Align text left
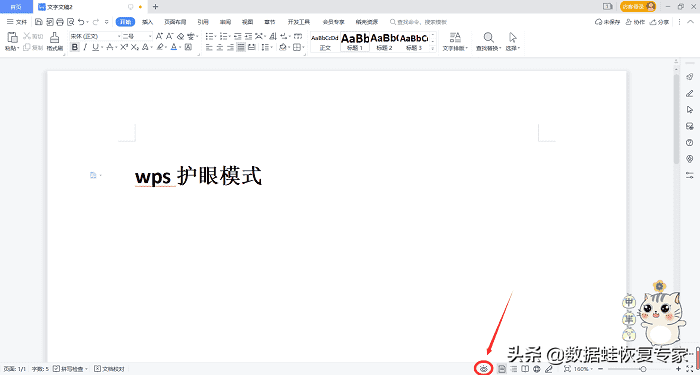Viewport: 700px width, 375px height. pyautogui.click(x=208, y=47)
